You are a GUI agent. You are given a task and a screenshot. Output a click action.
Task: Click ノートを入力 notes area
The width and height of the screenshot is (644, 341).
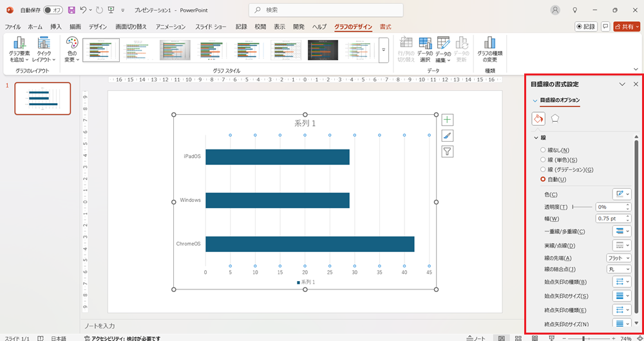coord(100,326)
